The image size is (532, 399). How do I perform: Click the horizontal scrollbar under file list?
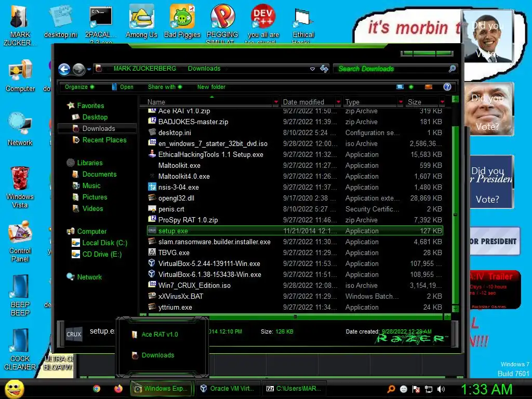click(295, 316)
